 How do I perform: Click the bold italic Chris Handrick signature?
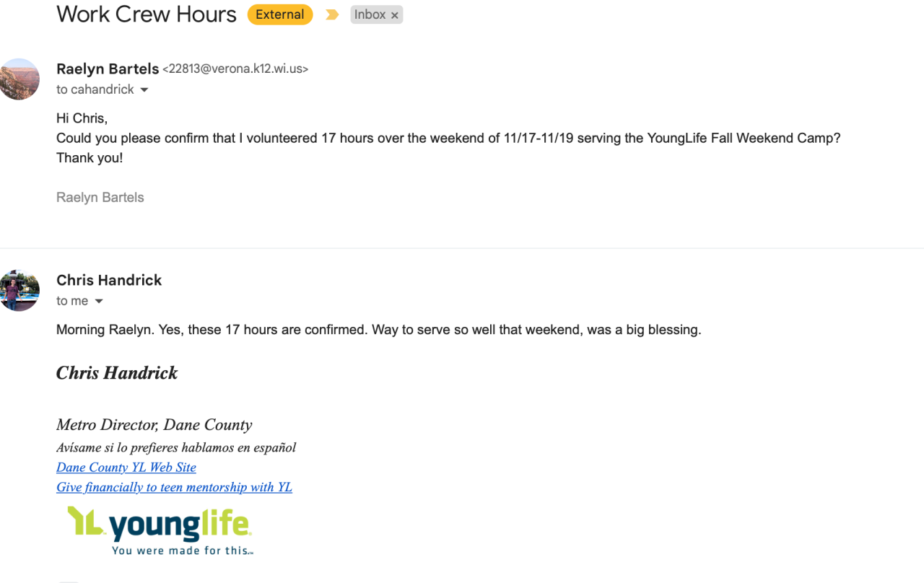[x=117, y=373]
